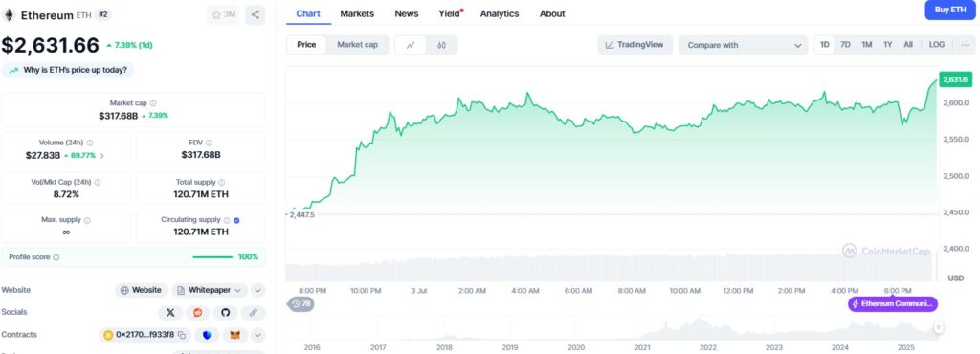Expand more contracts chevron

pyautogui.click(x=258, y=335)
